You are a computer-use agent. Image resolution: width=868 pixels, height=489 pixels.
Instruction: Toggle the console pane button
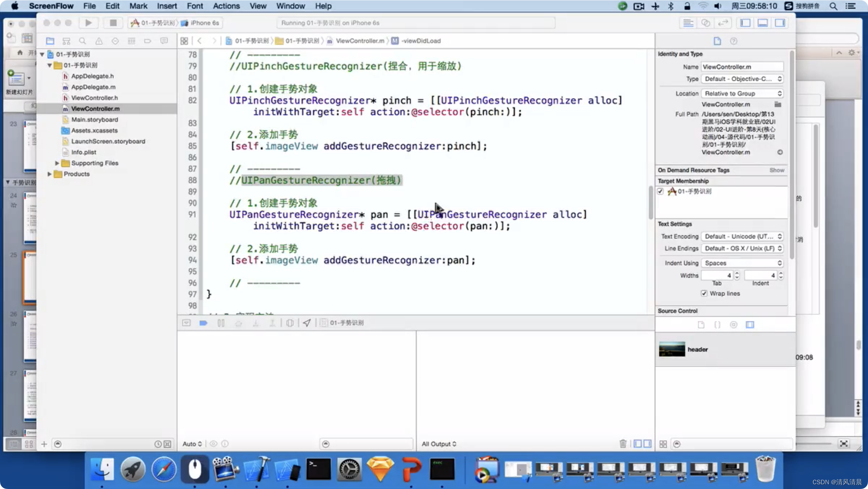tap(647, 443)
